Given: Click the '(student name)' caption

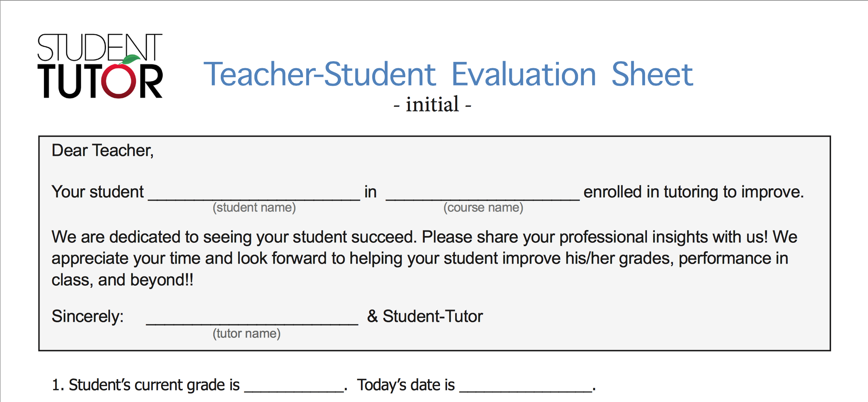Looking at the screenshot, I should tap(254, 207).
